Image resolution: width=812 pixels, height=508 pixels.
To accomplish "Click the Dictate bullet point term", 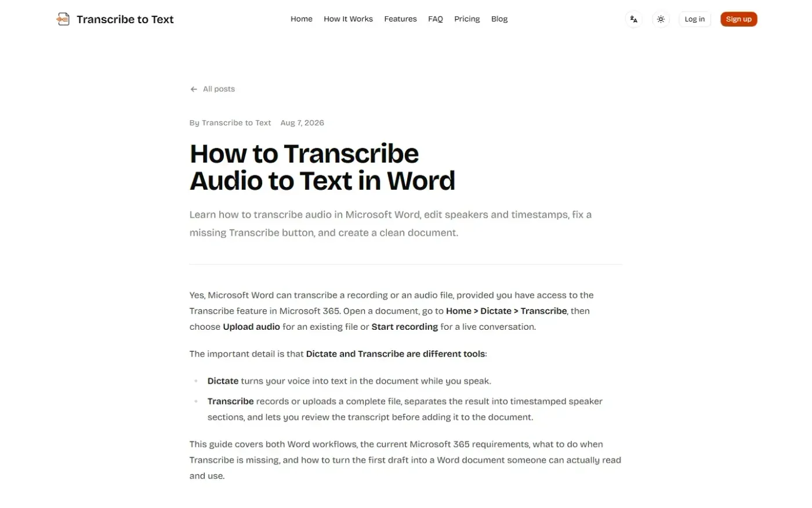I will tap(223, 381).
